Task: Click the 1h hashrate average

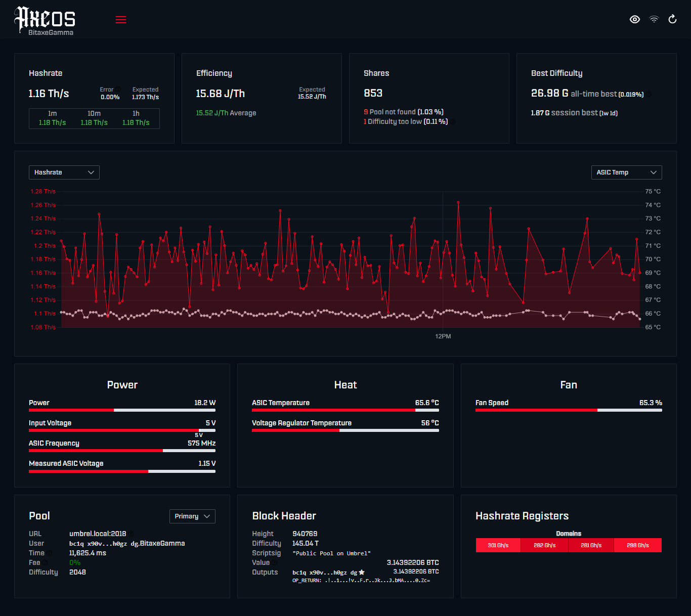Action: click(x=136, y=118)
